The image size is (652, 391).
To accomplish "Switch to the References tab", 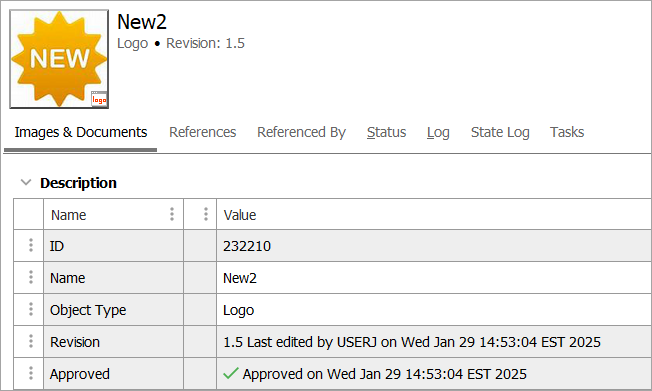I will 203,132.
